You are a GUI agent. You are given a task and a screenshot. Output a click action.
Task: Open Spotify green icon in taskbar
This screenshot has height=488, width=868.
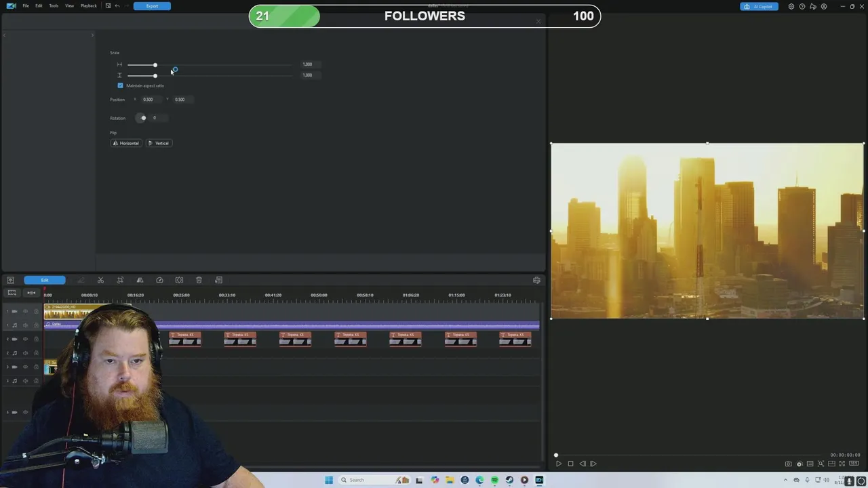[494, 480]
